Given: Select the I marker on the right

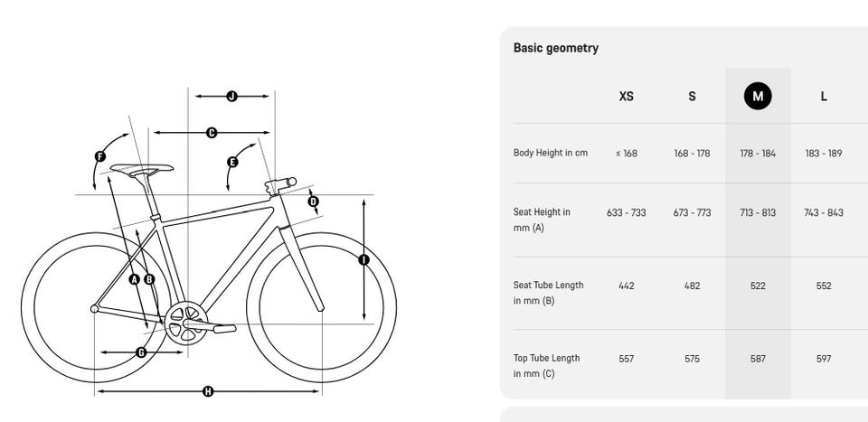Looking at the screenshot, I should click(x=363, y=260).
